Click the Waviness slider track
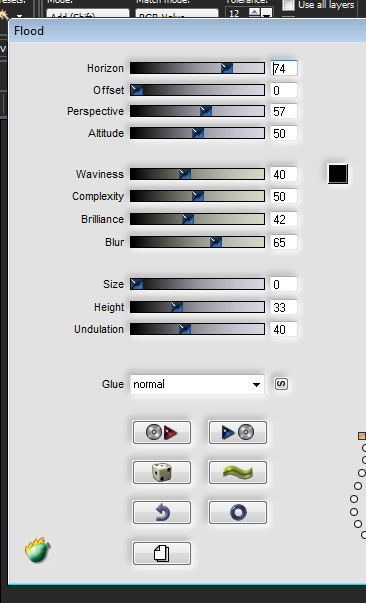Screen dimensions: 366x603 click(197, 174)
